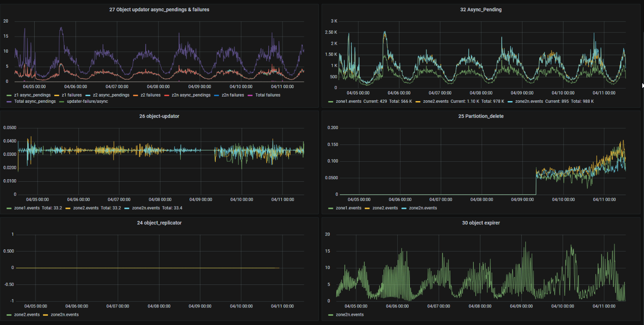The image size is (644, 325).
Task: Open the '27 Object updator async_pendings & failures' panel title menu
Action: pos(159,10)
